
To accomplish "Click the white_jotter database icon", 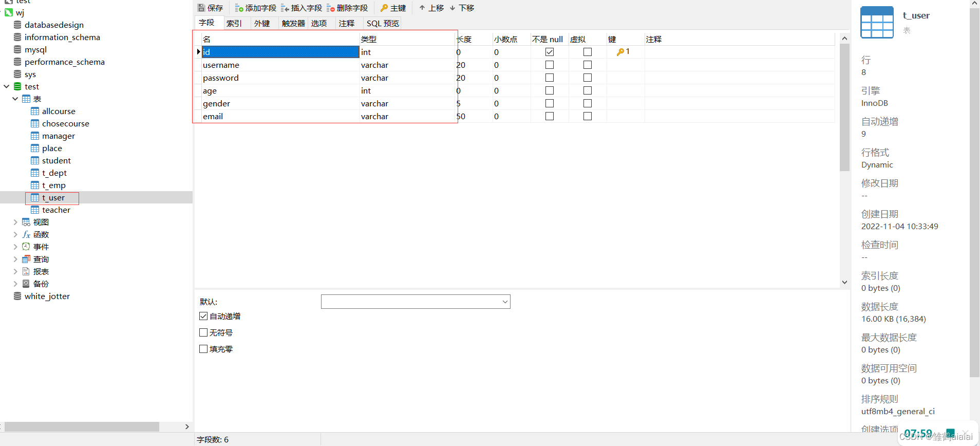I will pos(17,296).
